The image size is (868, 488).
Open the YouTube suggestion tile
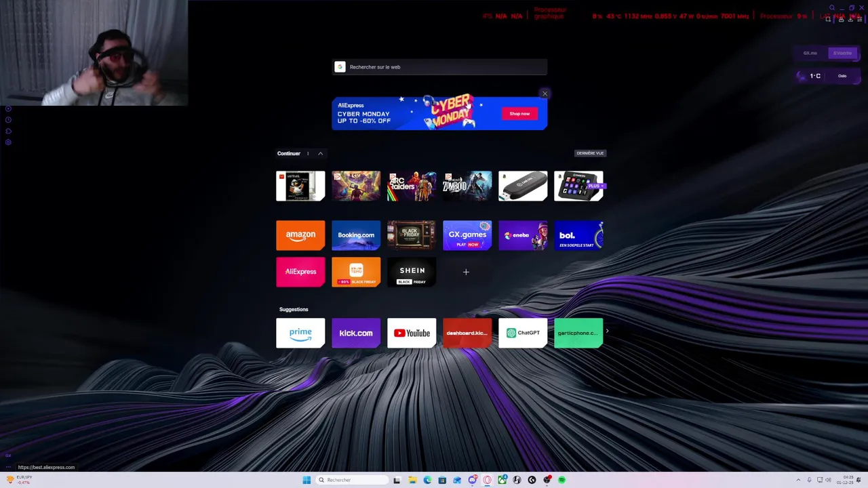(412, 333)
